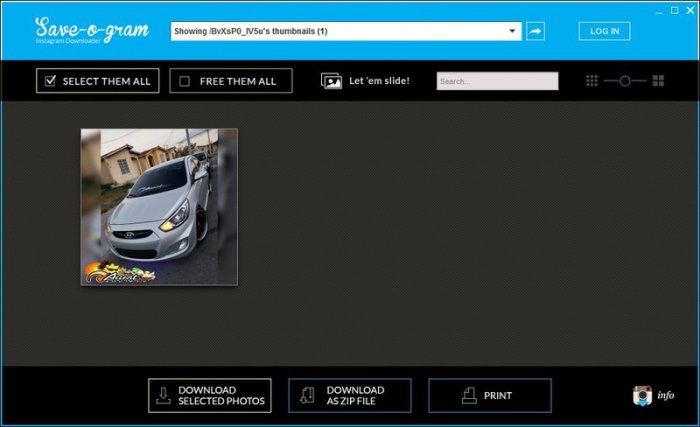Start the Let 'em slide slideshow icon
This screenshot has height=427, width=700.
pyautogui.click(x=331, y=81)
